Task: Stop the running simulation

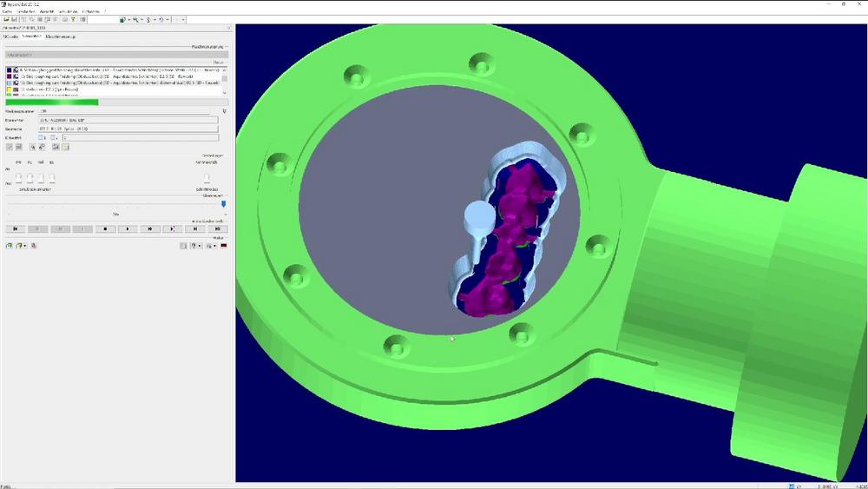Action: point(105,229)
